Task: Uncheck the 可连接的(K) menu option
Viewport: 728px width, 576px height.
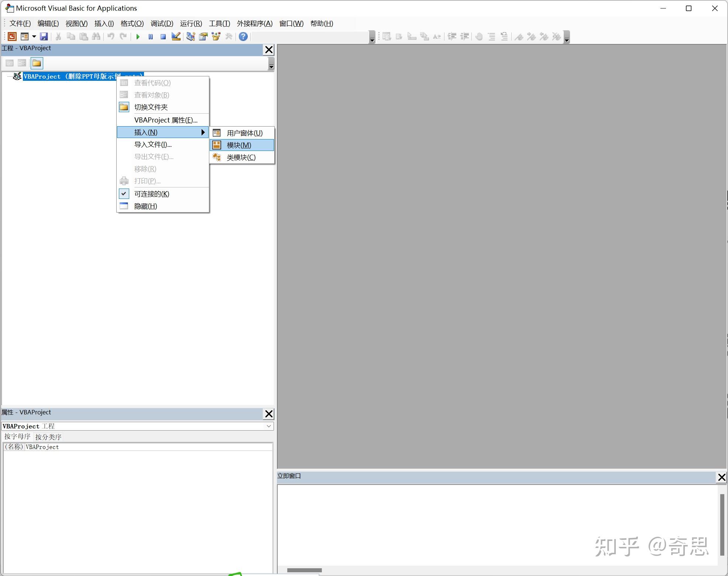Action: (152, 194)
